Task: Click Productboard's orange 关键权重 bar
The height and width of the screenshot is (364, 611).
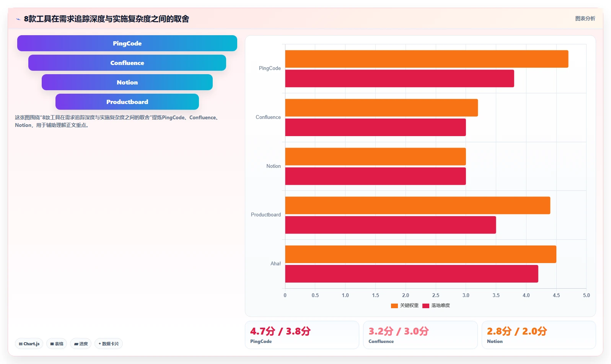Action: [x=418, y=205]
